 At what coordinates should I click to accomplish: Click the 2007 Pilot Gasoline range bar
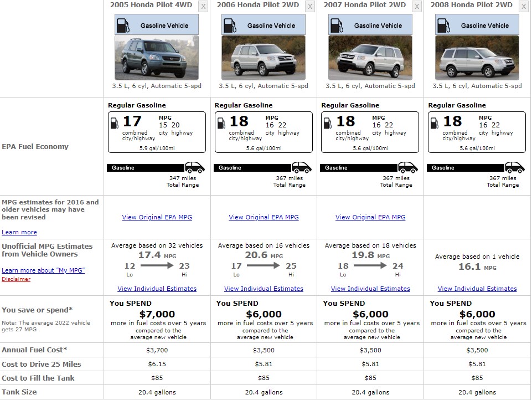point(359,168)
